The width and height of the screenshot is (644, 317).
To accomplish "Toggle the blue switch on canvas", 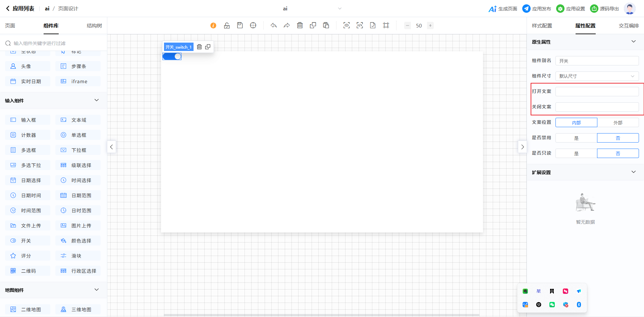I will point(172,56).
